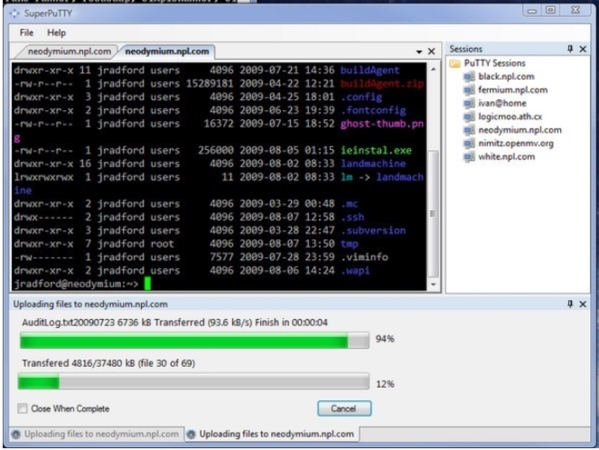
Task: Select the active Uploading files bottom tab
Action: [x=272, y=434]
